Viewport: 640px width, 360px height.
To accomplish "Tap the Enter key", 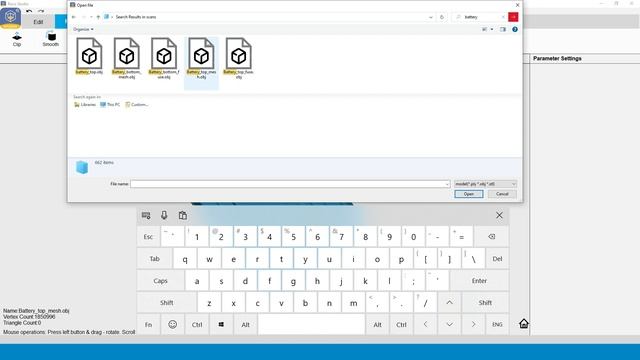I will click(x=479, y=281).
